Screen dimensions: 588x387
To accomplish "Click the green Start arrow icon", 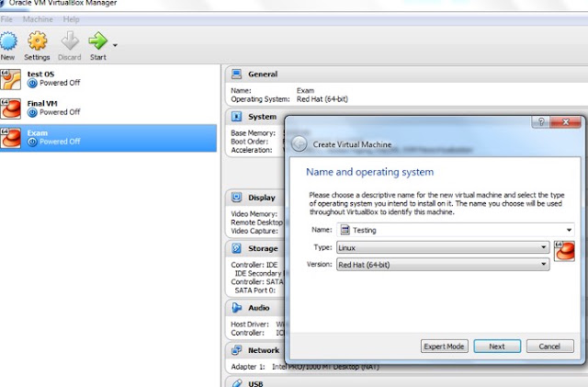I will [98, 40].
